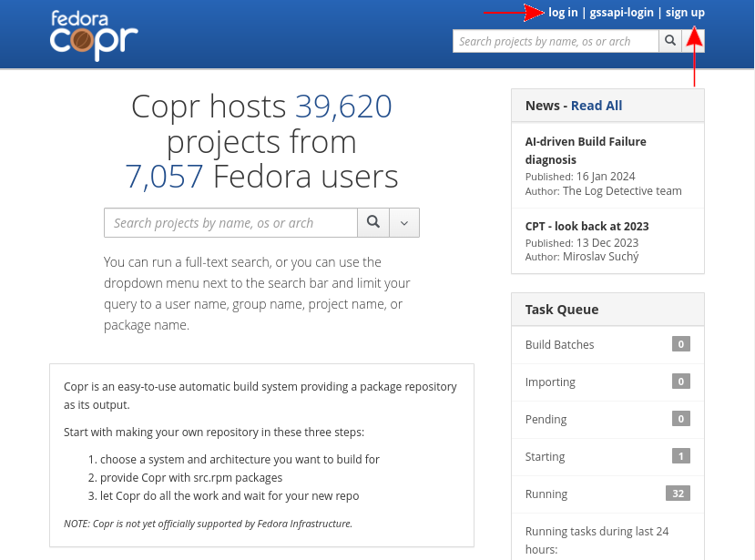Viewport: 755px width, 560px height.
Task: Open the "AI-driven Build Failure diagnosis" article
Action: coord(585,150)
